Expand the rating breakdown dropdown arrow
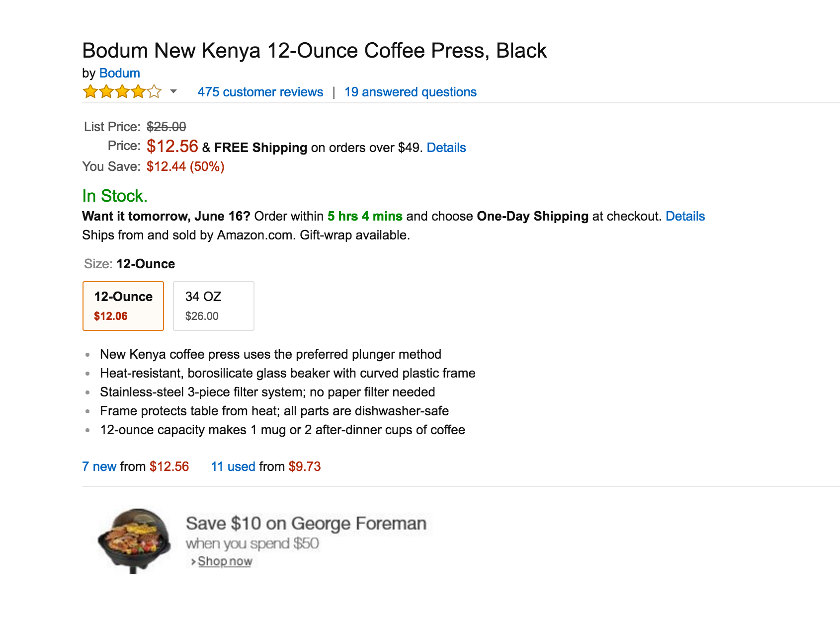 pyautogui.click(x=173, y=91)
